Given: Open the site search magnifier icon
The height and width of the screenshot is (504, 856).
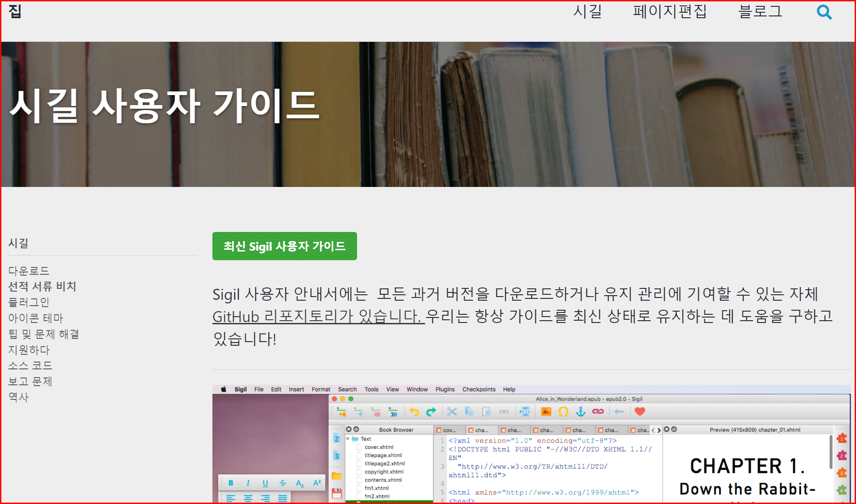Looking at the screenshot, I should [824, 12].
